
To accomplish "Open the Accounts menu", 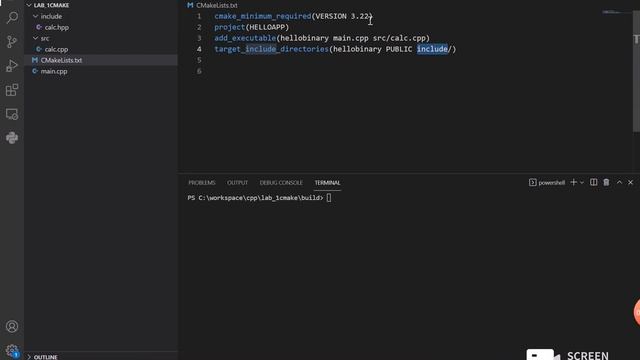I will (12, 326).
